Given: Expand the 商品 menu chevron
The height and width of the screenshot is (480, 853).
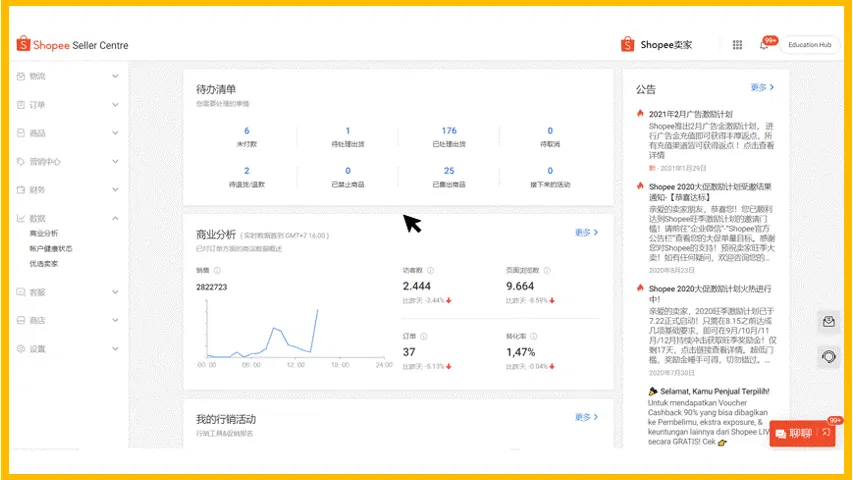Looking at the screenshot, I should pos(115,133).
